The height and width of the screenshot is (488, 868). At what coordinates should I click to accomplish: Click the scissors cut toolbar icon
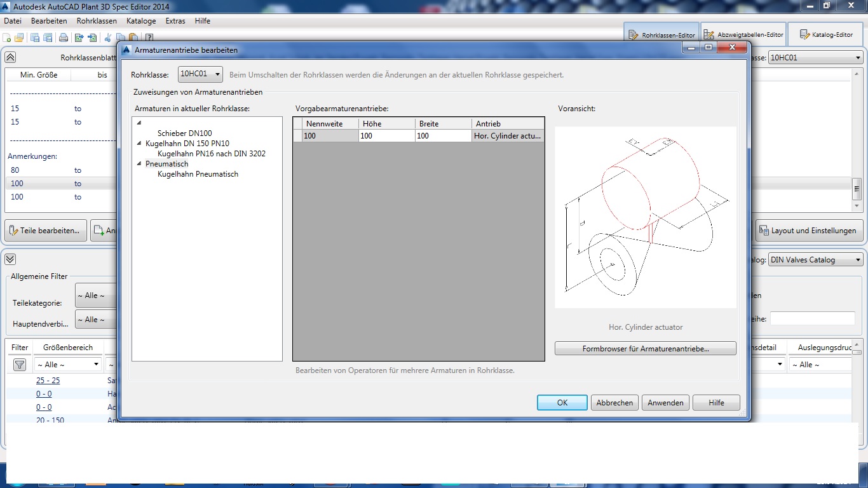coord(108,37)
